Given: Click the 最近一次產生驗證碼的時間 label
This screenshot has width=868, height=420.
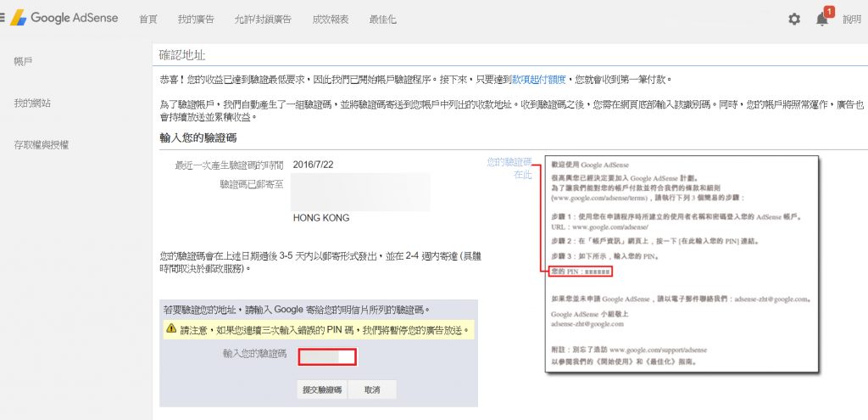Looking at the screenshot, I should pyautogui.click(x=229, y=165).
